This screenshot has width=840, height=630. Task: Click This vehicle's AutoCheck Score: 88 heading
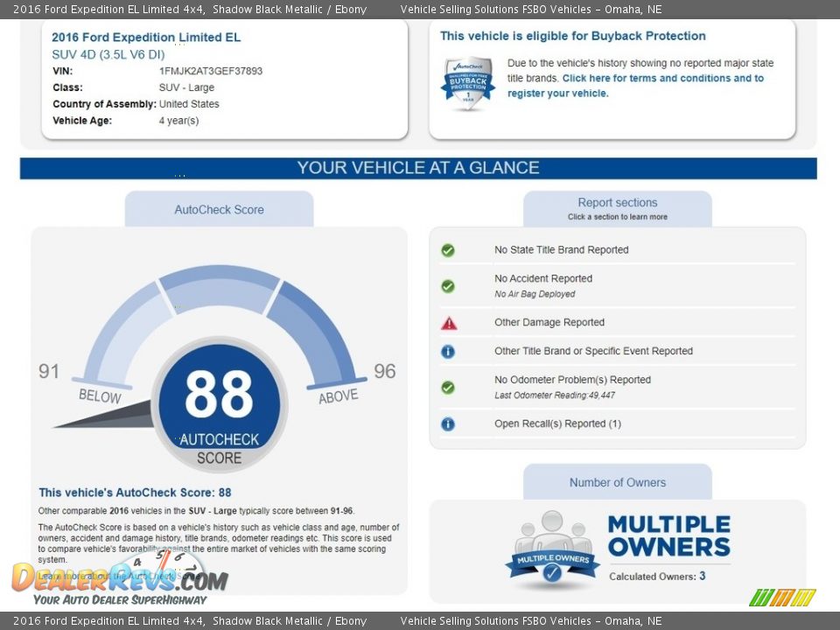pyautogui.click(x=135, y=493)
